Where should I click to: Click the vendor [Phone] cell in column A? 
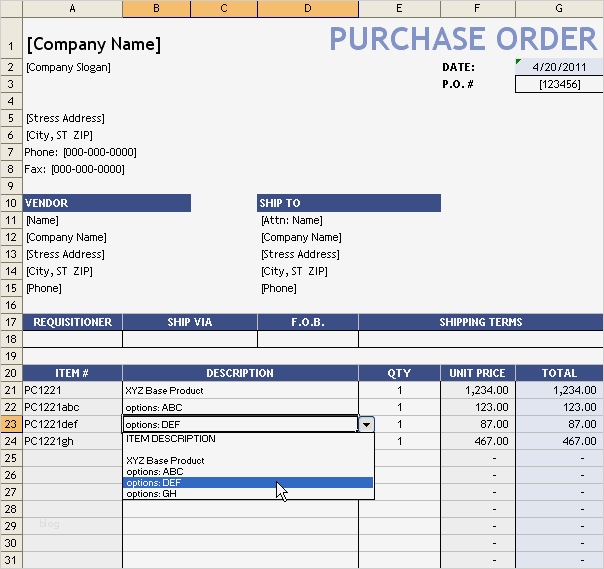pyautogui.click(x=44, y=288)
